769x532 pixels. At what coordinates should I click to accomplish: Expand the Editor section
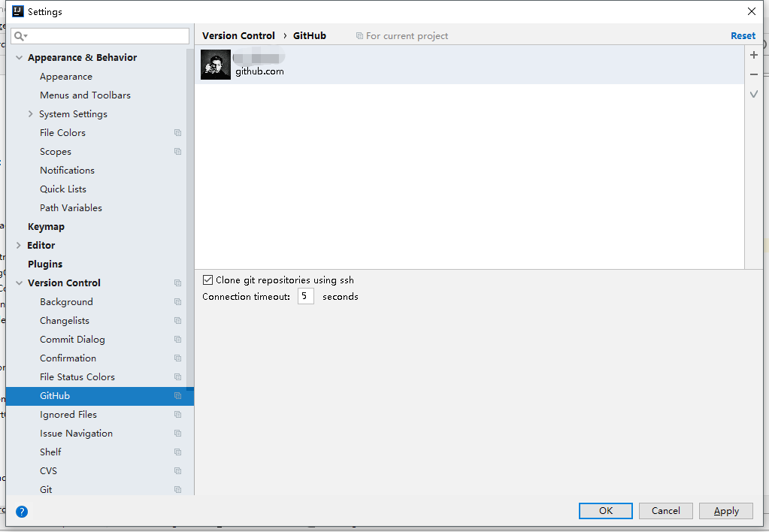[x=19, y=245]
